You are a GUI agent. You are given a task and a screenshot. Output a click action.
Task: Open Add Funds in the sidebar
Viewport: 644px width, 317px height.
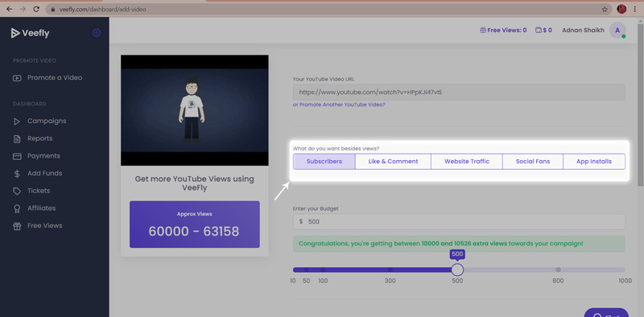(45, 173)
